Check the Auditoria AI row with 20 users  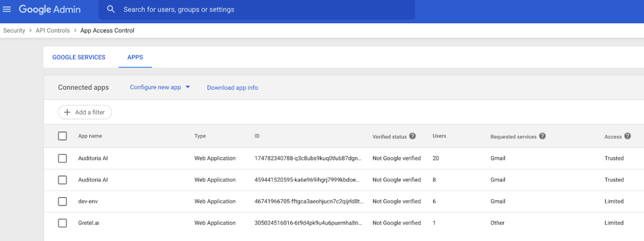point(62,158)
